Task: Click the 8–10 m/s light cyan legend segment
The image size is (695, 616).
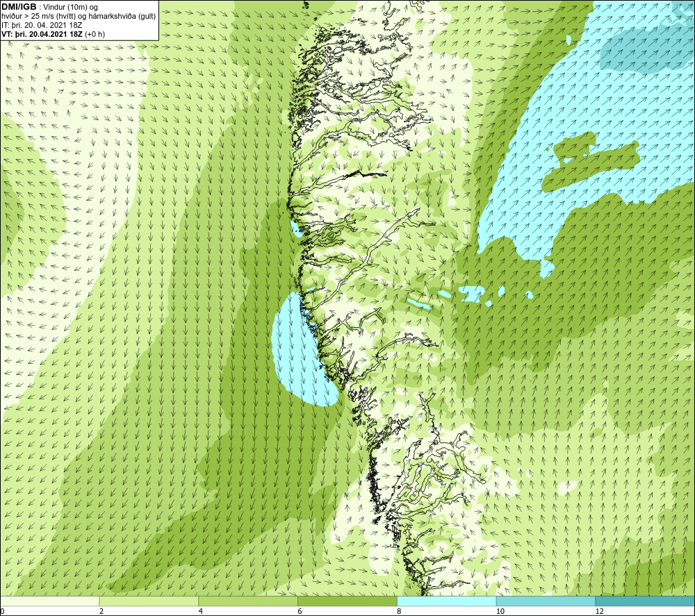Action: [x=447, y=601]
